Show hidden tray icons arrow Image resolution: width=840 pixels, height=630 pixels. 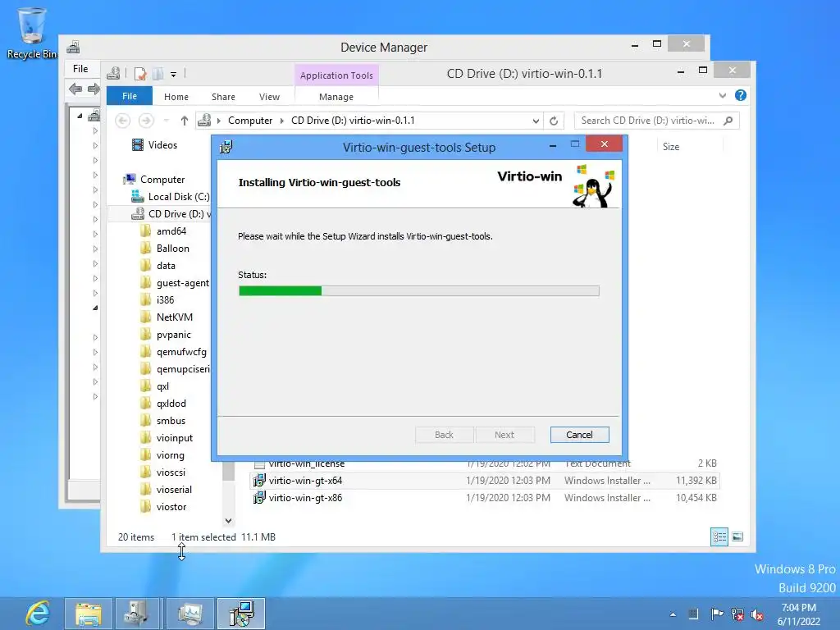673,614
